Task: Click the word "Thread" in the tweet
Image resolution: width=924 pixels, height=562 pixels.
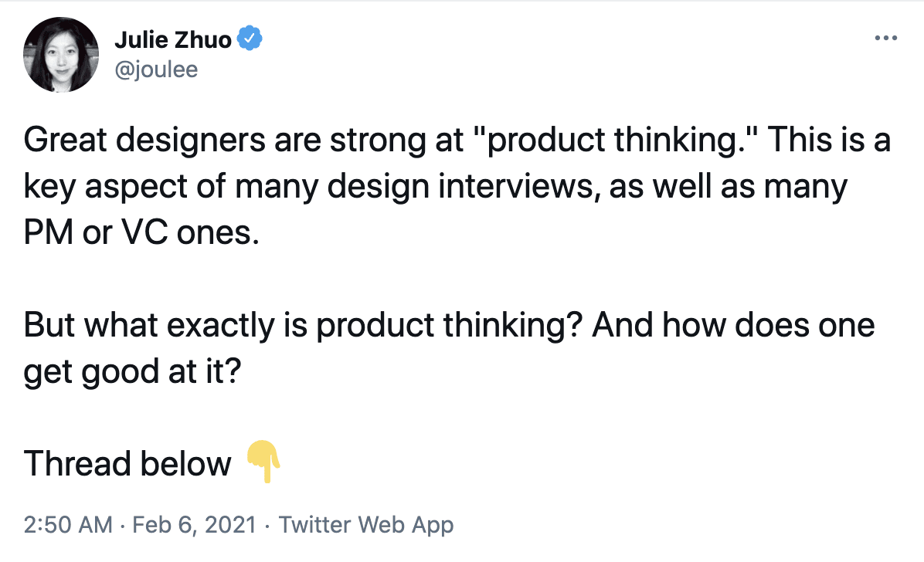Action: (x=76, y=463)
